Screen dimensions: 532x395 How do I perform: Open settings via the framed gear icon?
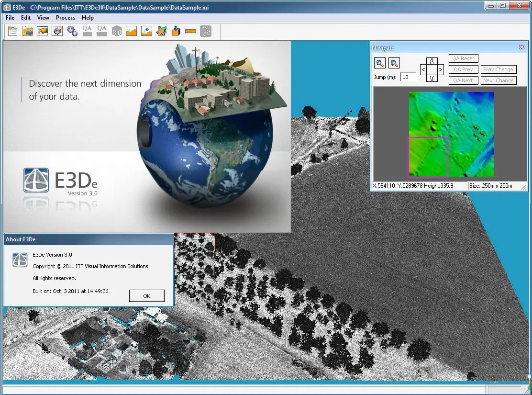(x=57, y=31)
